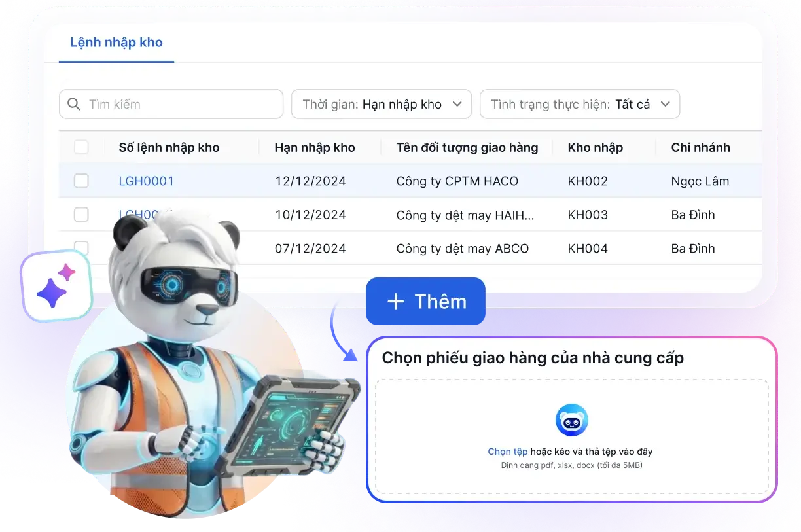The width and height of the screenshot is (801, 532).
Task: Open the Thời gian: Hạn nhập kho dropdown
Action: [x=382, y=104]
